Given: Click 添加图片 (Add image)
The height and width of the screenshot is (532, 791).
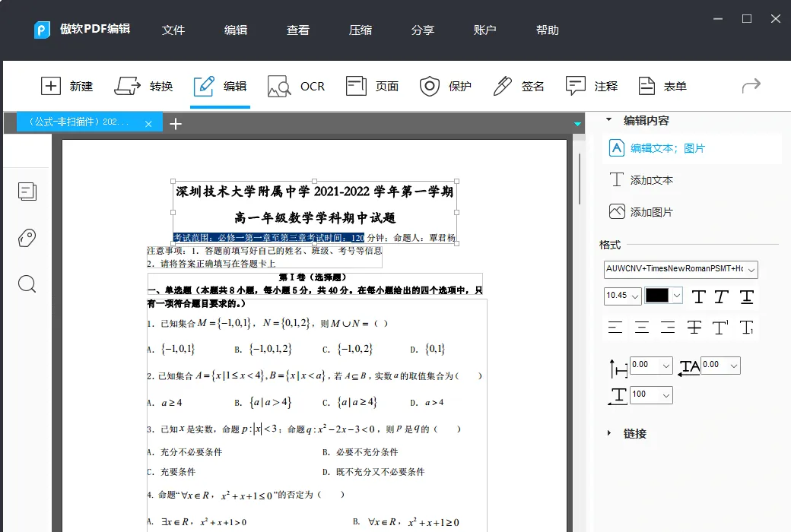Looking at the screenshot, I should pos(642,212).
